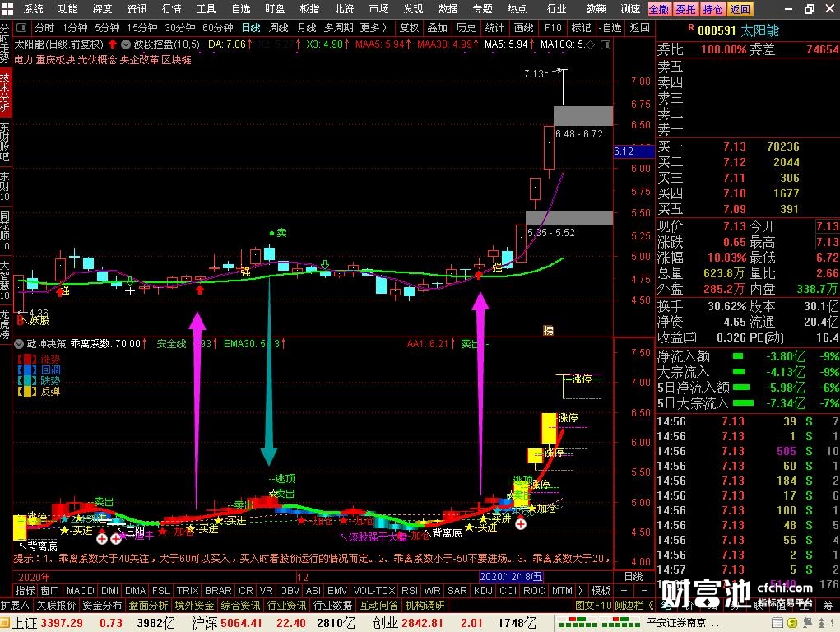Switch to 分时 period
The height and width of the screenshot is (632, 840).
click(x=44, y=27)
